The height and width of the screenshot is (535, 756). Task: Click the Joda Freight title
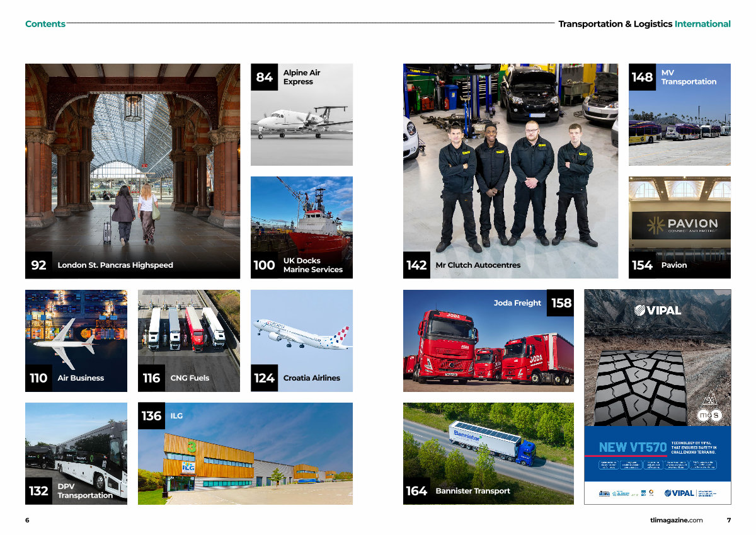point(517,303)
